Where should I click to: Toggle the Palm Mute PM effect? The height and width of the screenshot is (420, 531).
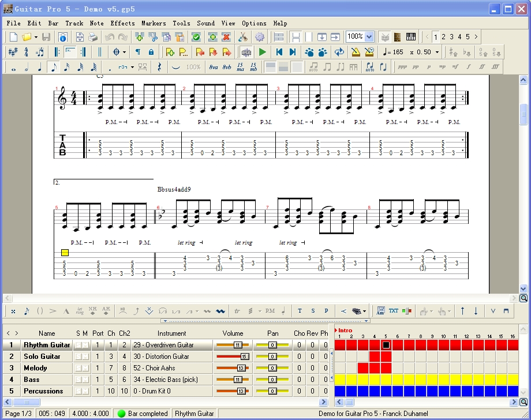pos(270,311)
